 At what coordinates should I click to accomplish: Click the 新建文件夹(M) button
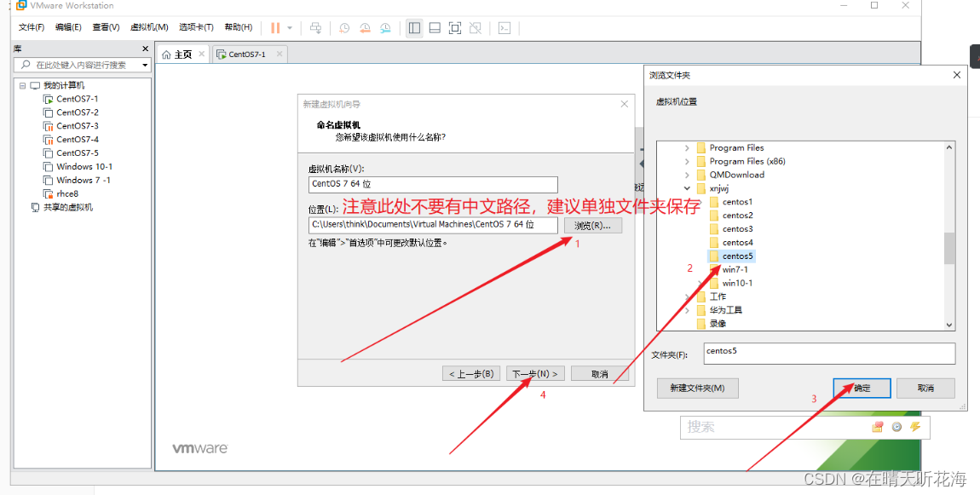(697, 389)
